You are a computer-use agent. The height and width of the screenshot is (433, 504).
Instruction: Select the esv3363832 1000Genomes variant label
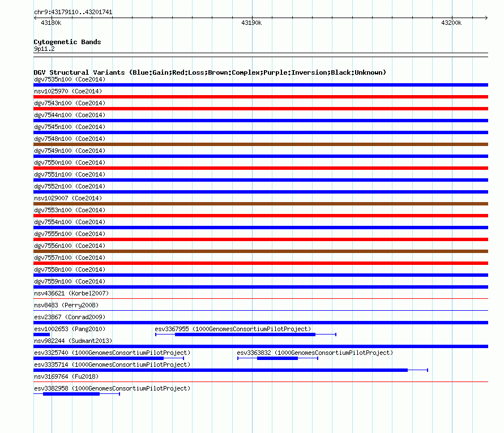tap(315, 353)
